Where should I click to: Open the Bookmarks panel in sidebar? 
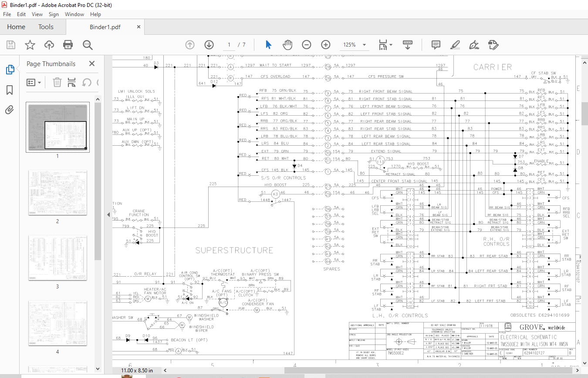[10, 90]
